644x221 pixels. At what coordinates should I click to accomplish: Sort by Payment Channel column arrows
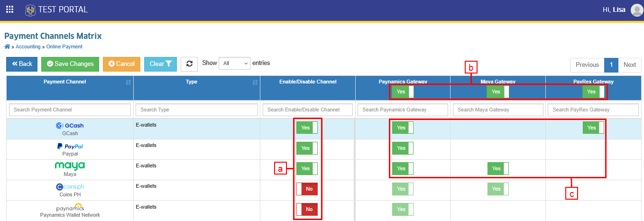pyautogui.click(x=128, y=83)
